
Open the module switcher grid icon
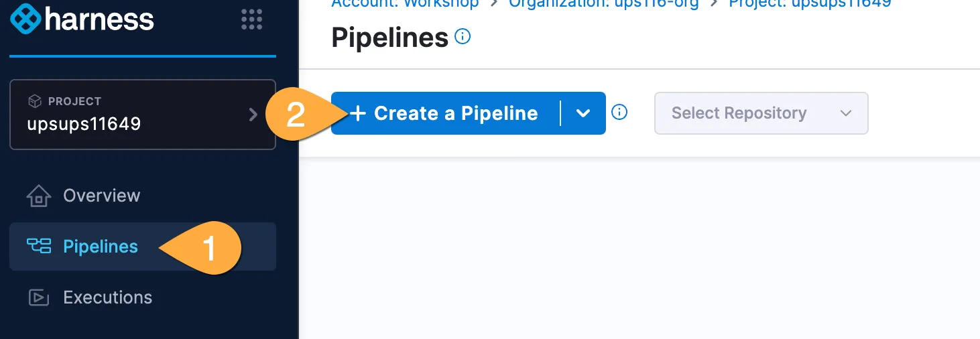pyautogui.click(x=252, y=19)
